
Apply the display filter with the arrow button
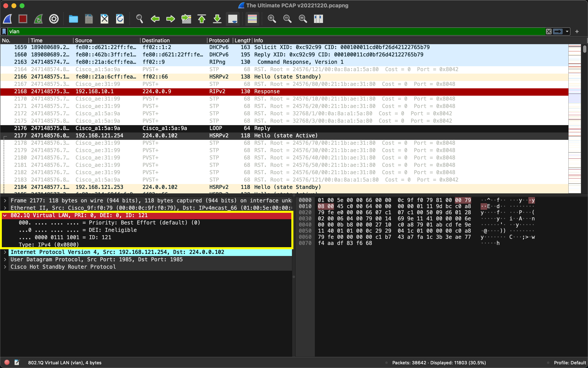coord(558,31)
